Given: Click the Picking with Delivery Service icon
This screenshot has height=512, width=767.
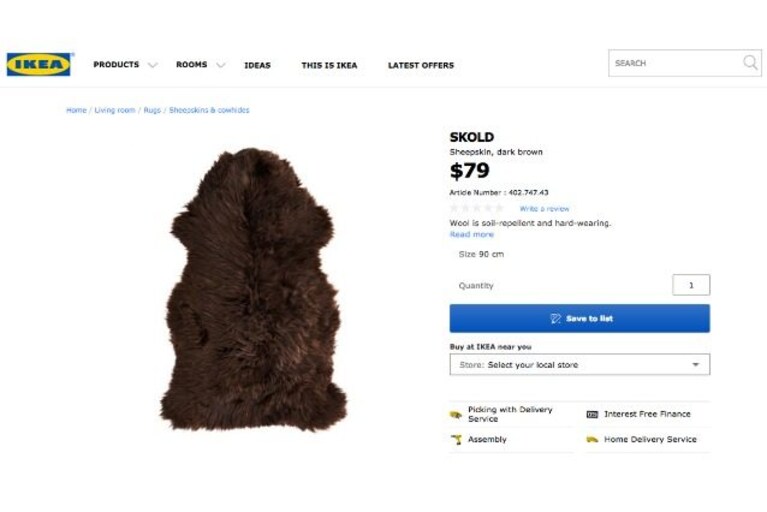Looking at the screenshot, I should (455, 415).
